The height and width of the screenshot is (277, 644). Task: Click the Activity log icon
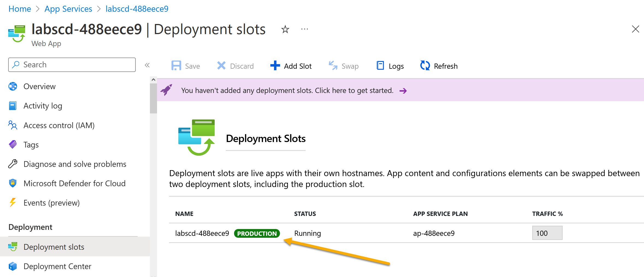pyautogui.click(x=13, y=106)
